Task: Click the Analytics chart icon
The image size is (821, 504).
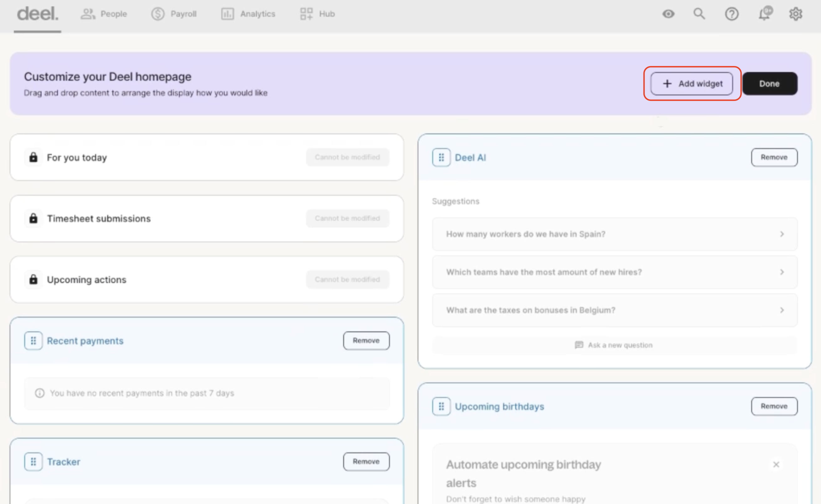Action: (x=228, y=14)
